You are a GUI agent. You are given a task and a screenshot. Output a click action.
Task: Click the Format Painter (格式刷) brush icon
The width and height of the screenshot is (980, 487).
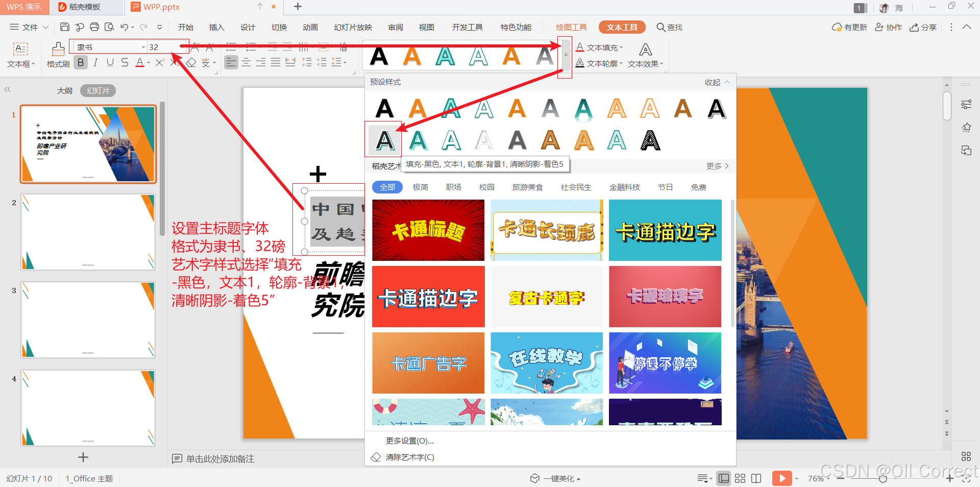[x=58, y=50]
